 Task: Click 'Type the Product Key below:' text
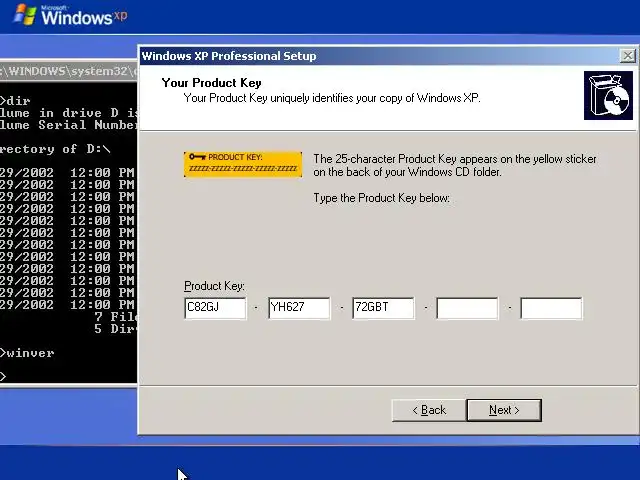pyautogui.click(x=382, y=198)
